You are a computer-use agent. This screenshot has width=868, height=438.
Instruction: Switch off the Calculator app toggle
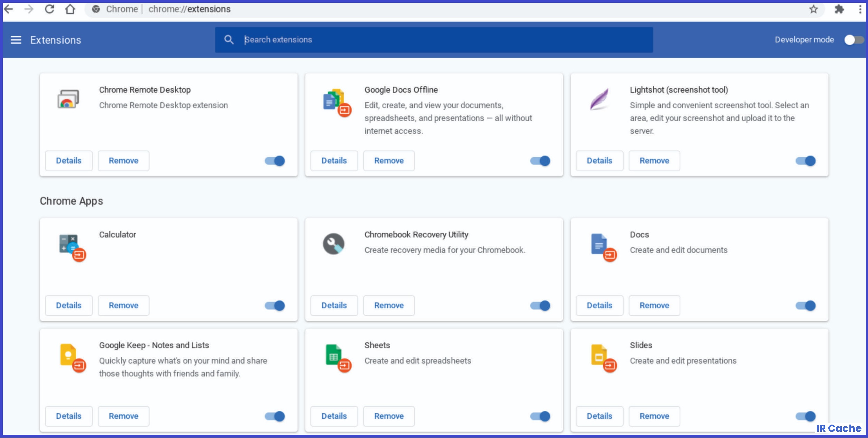click(275, 306)
